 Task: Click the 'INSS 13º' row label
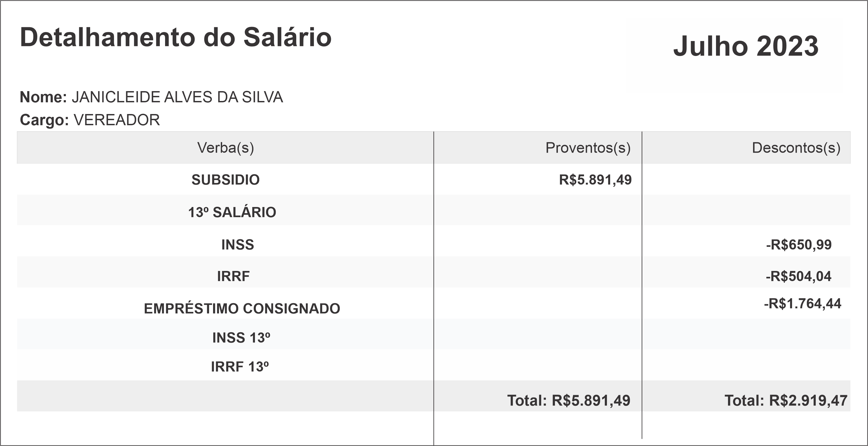pyautogui.click(x=241, y=338)
